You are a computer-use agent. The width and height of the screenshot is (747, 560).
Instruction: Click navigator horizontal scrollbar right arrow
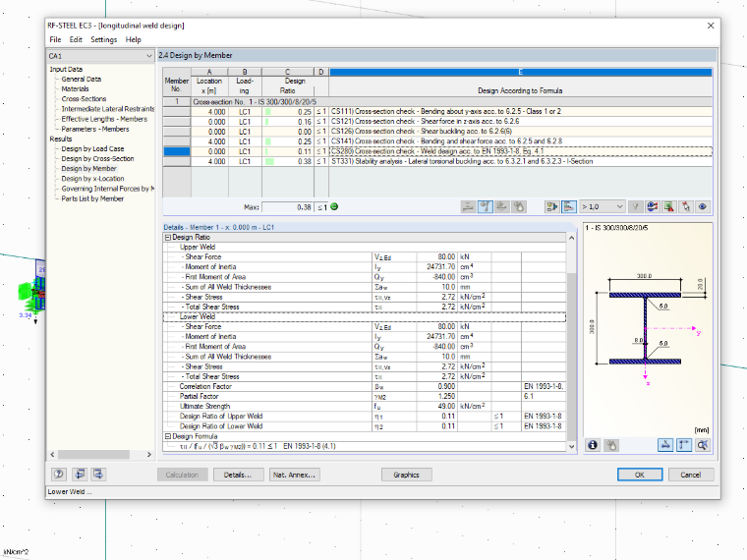[149, 454]
